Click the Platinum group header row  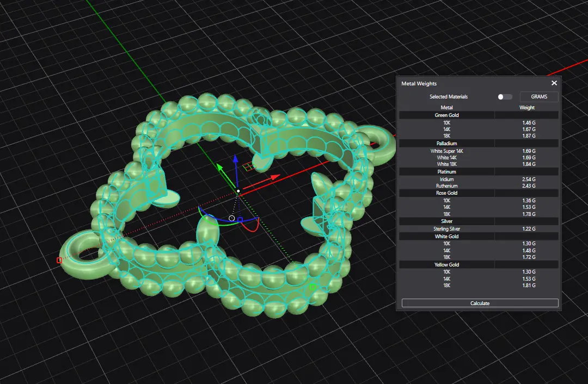pos(446,172)
